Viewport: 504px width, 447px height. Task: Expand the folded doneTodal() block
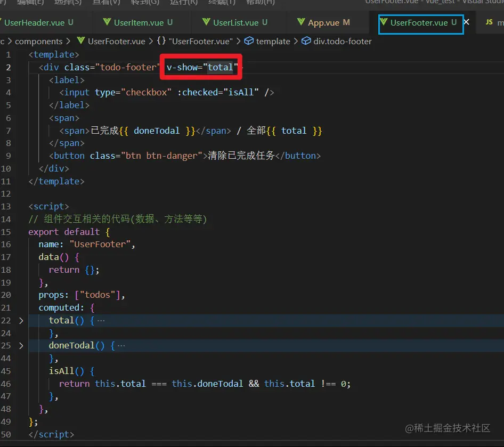21,346
